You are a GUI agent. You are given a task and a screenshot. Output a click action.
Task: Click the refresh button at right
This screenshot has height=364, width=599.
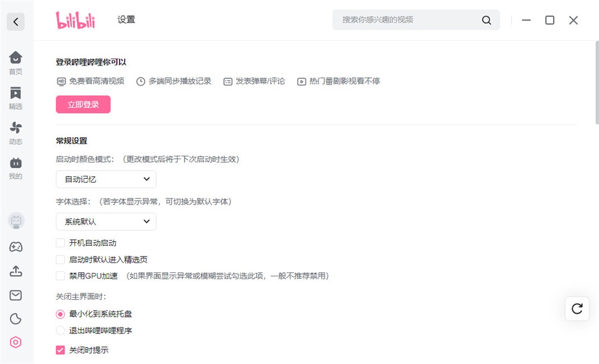click(577, 309)
